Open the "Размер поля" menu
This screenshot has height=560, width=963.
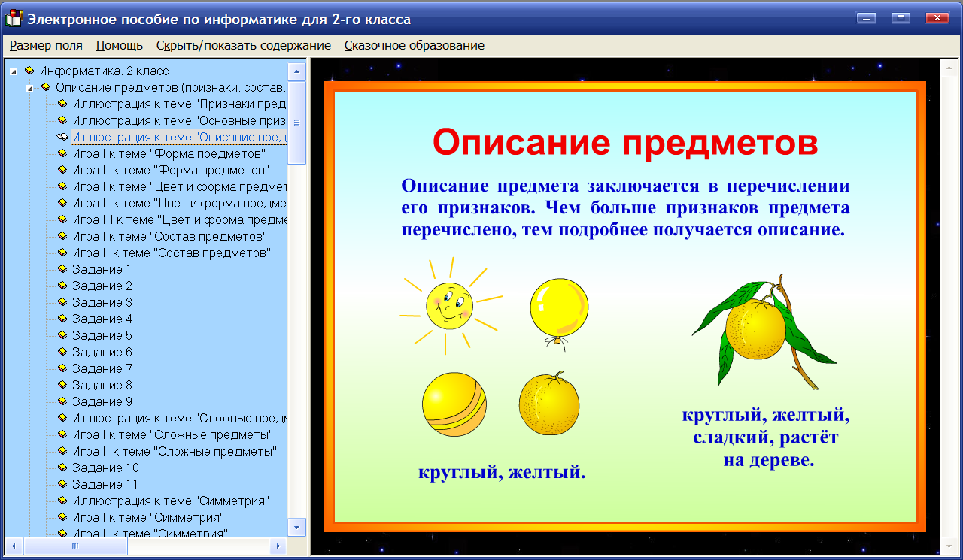pyautogui.click(x=45, y=45)
